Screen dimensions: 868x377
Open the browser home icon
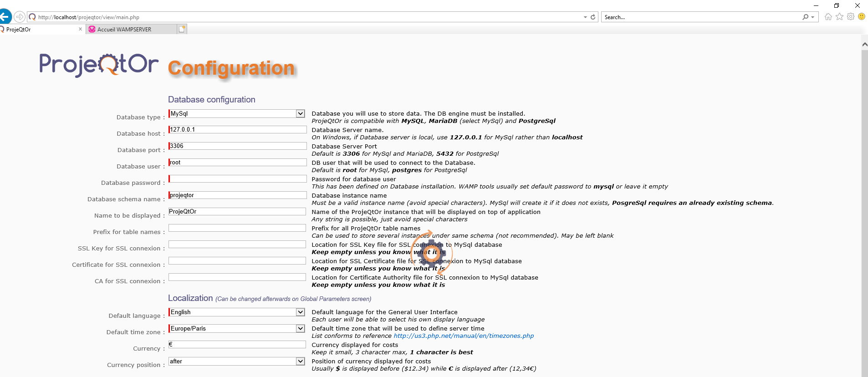(x=828, y=17)
